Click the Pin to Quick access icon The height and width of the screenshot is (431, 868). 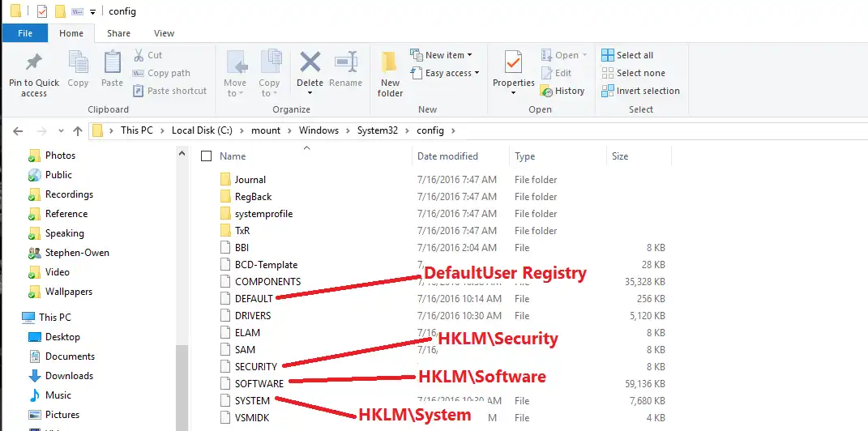[34, 62]
